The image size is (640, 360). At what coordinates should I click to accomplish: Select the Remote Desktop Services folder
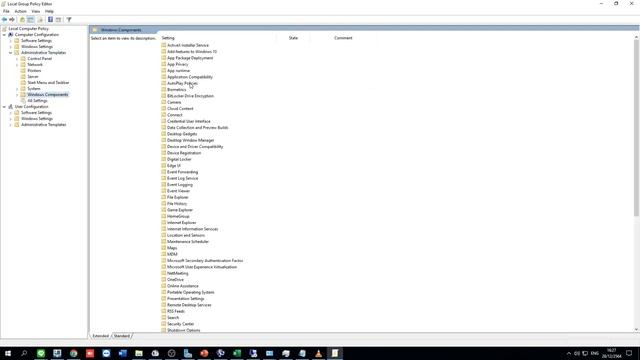pyautogui.click(x=189, y=305)
